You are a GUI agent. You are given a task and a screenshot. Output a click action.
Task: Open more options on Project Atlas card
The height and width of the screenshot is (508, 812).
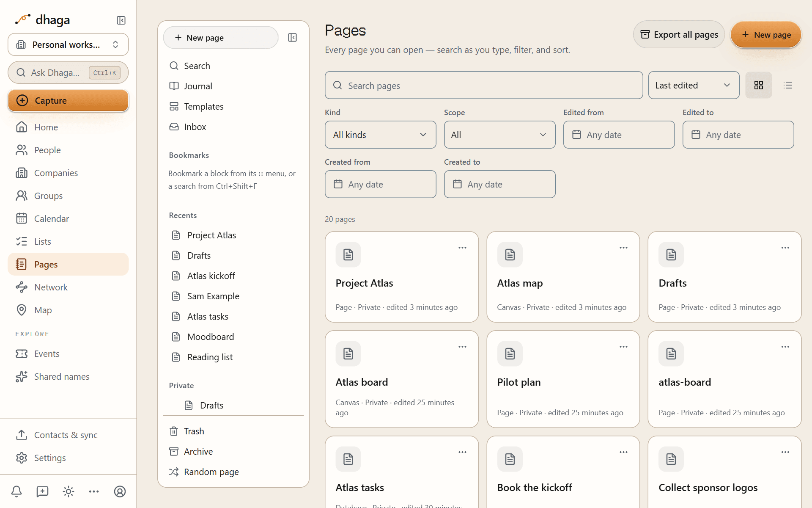[462, 248]
